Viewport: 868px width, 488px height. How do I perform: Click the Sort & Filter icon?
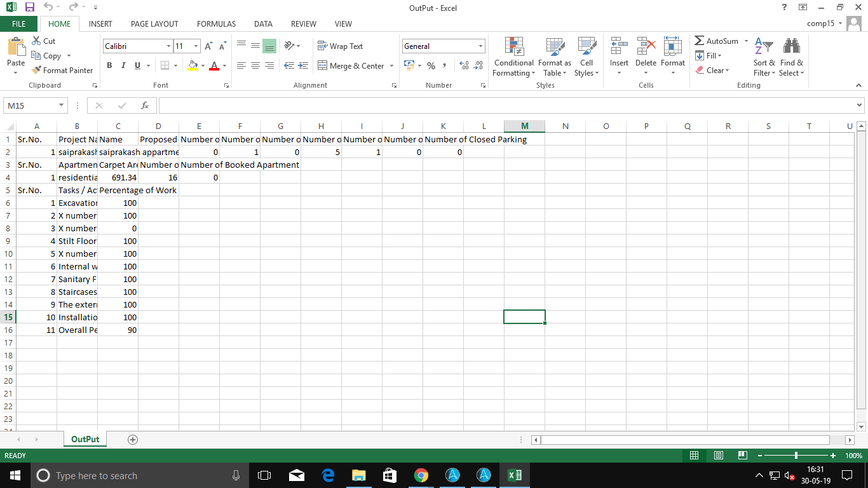pos(764,46)
